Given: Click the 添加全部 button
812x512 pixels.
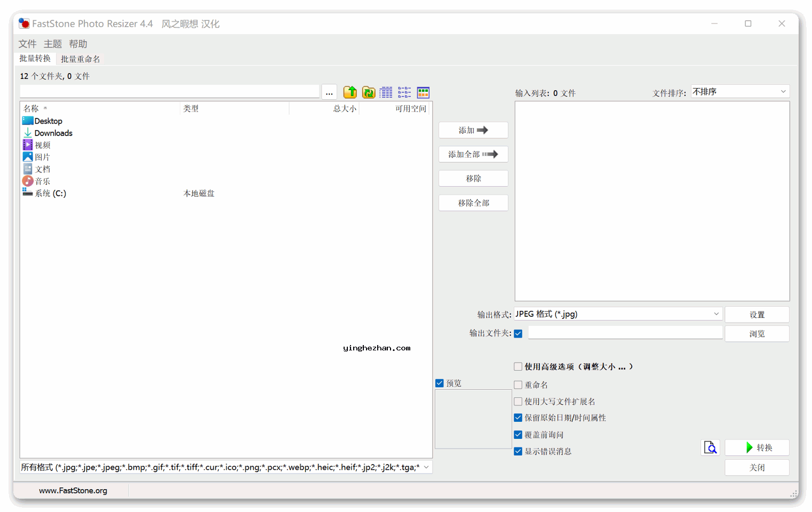Looking at the screenshot, I should pyautogui.click(x=473, y=154).
